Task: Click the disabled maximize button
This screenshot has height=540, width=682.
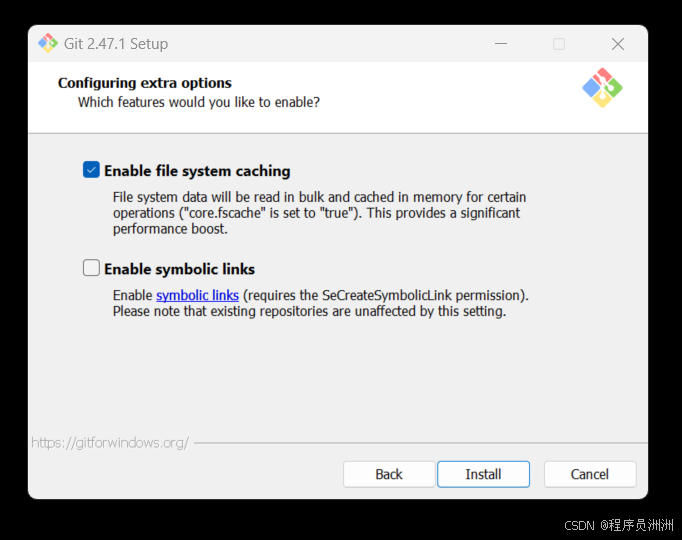Action: tap(559, 43)
